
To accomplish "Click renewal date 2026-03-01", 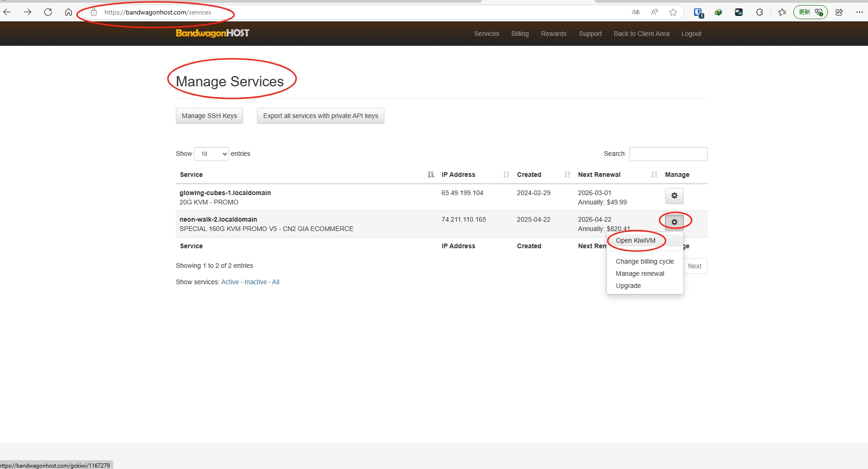I will point(595,193).
